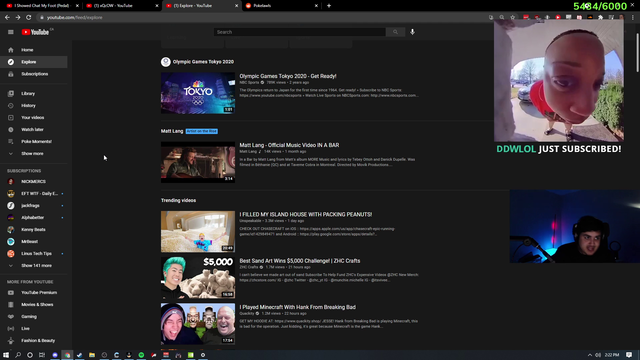Screen dimensions: 640x360
Task: Go to Home in the sidebar
Action: [x=34, y=50]
